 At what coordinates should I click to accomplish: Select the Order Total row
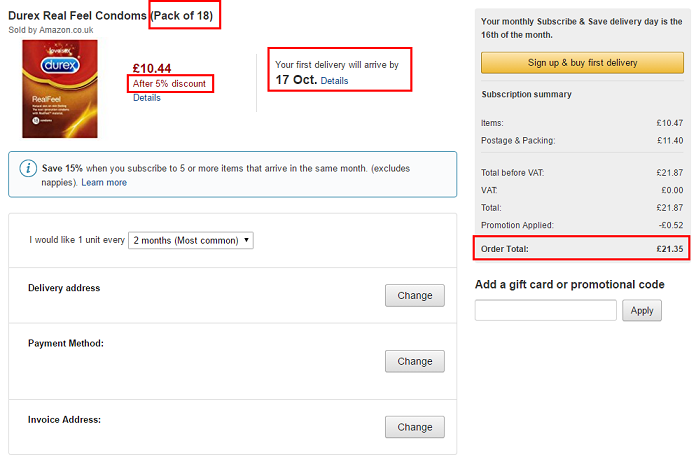[x=581, y=249]
